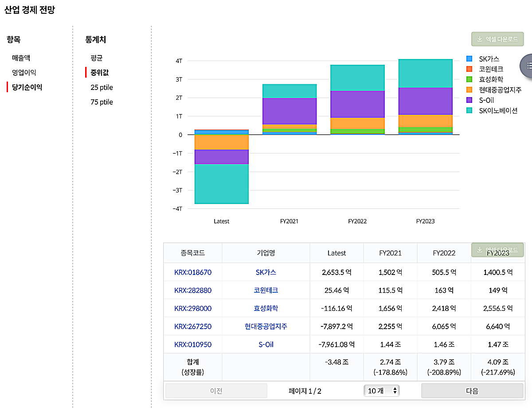Screen dimensions: 532x408
Task: Click the Latest column header in table
Action: pos(336,253)
